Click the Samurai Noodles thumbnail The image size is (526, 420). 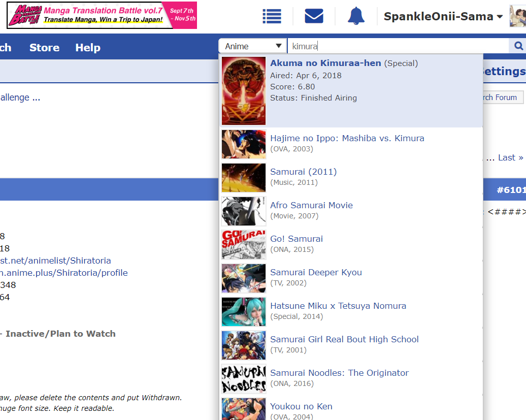244,379
